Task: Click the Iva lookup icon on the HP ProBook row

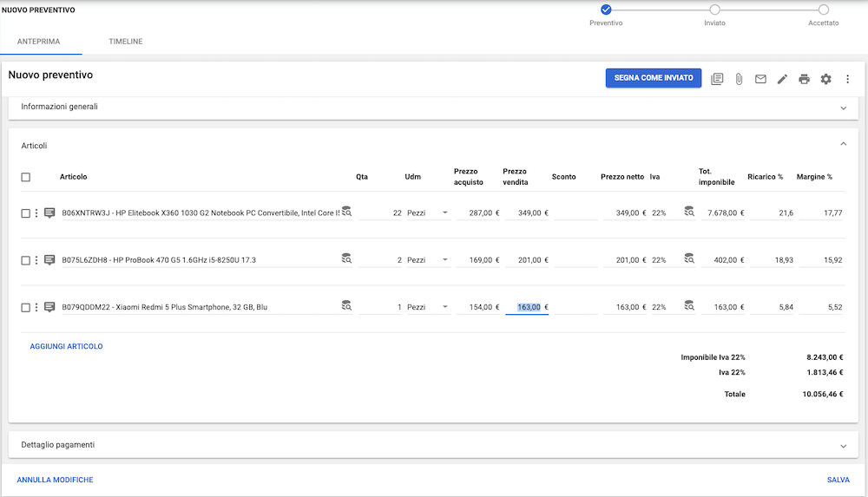Action: [x=689, y=259]
